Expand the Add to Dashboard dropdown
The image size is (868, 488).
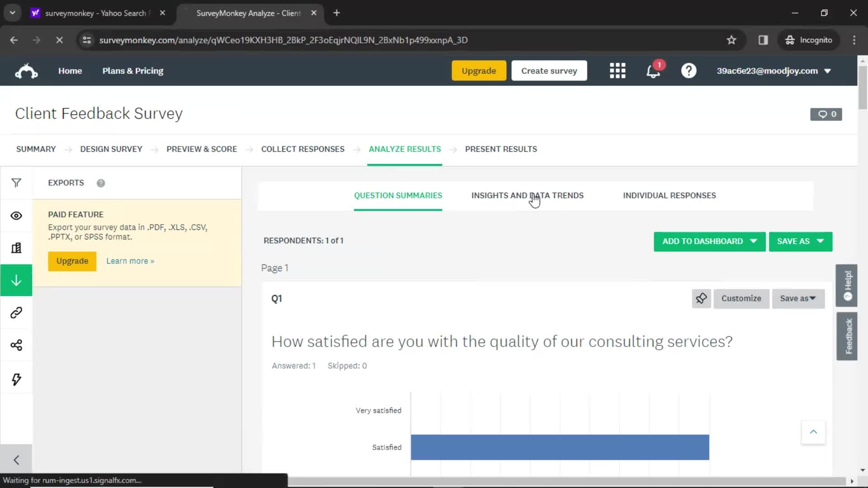tap(753, 241)
